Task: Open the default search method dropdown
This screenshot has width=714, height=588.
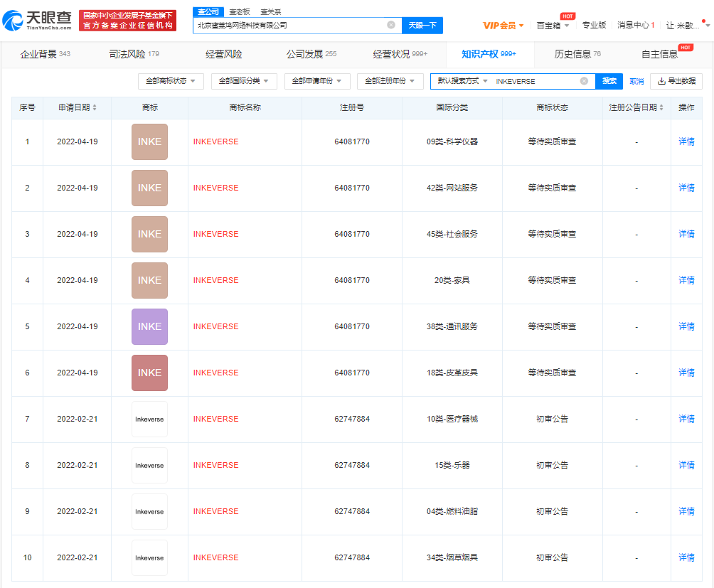Action: point(463,81)
